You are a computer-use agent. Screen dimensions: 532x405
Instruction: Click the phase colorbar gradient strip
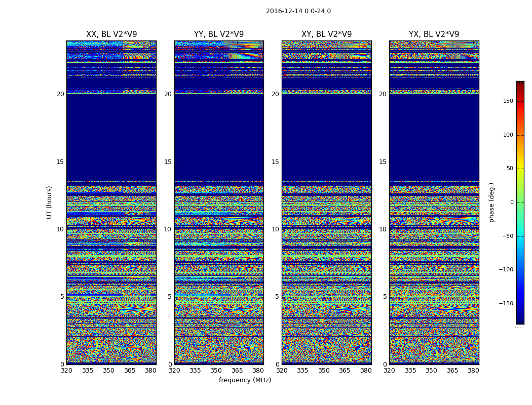(520, 202)
